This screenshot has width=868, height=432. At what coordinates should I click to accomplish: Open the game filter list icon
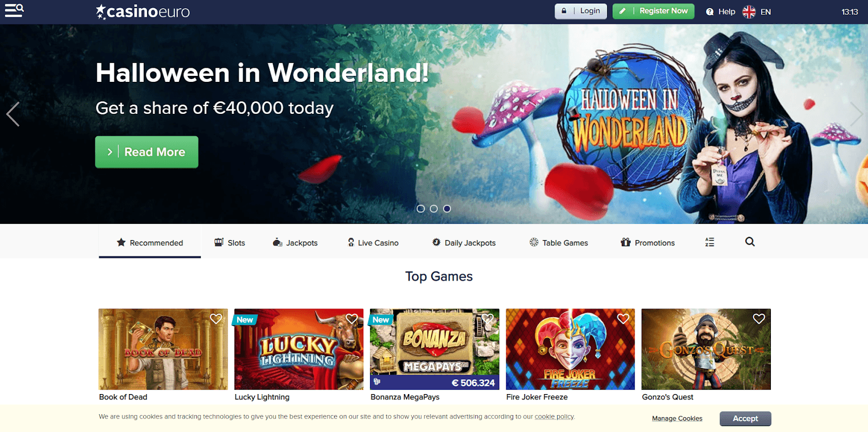point(710,242)
